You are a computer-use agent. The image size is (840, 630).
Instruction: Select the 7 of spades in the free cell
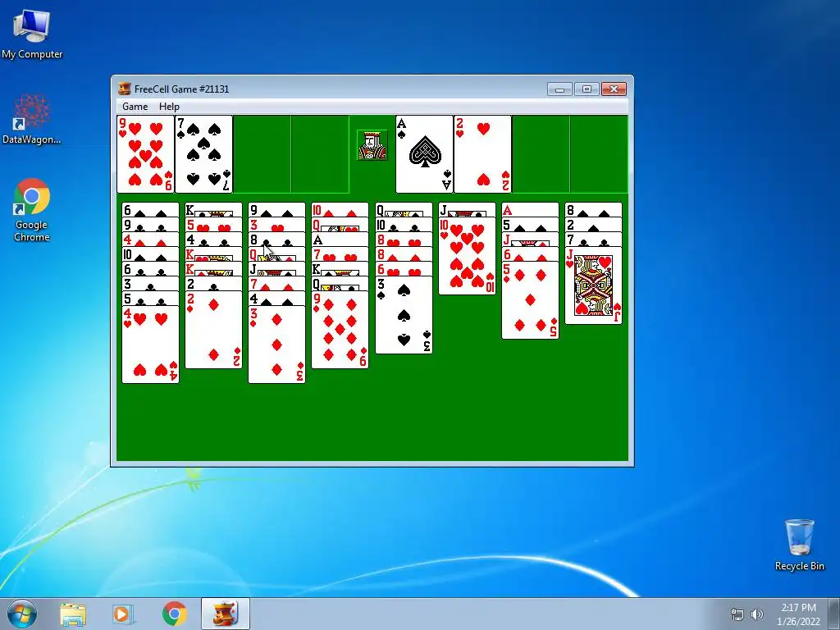(204, 154)
